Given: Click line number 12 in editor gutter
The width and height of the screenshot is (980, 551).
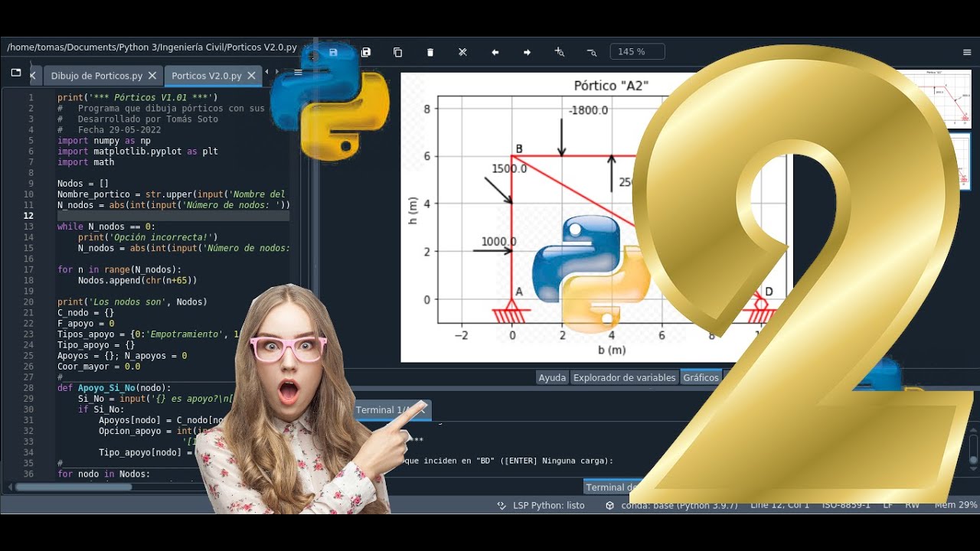Looking at the screenshot, I should click(x=29, y=216).
